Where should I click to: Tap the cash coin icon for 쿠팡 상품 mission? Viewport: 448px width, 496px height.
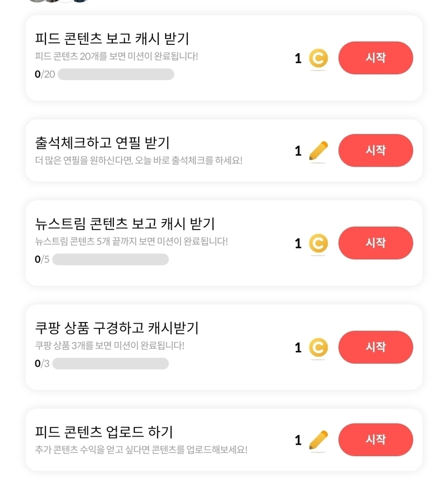click(318, 347)
